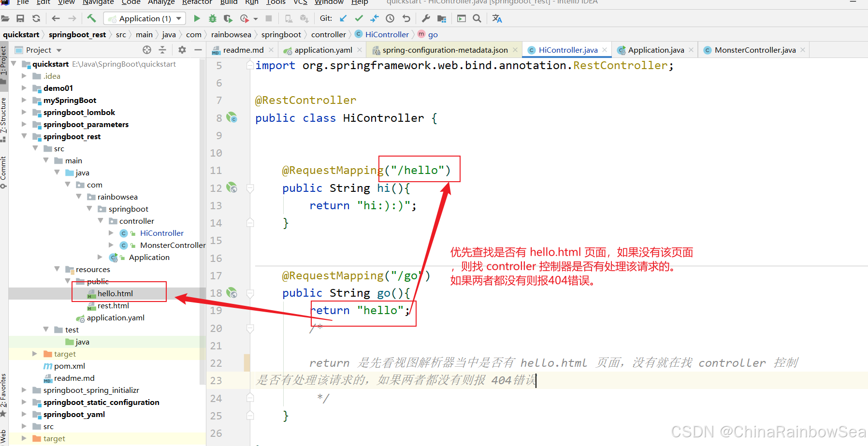This screenshot has width=868, height=446.
Task: Select MonsterController in the project tree
Action: 173,245
